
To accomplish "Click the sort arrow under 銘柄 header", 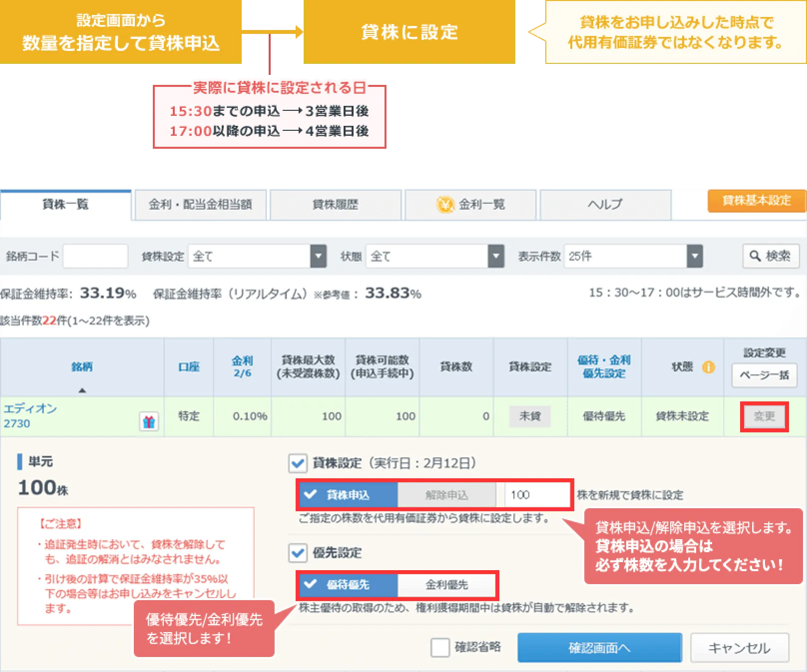I will coord(82,390).
